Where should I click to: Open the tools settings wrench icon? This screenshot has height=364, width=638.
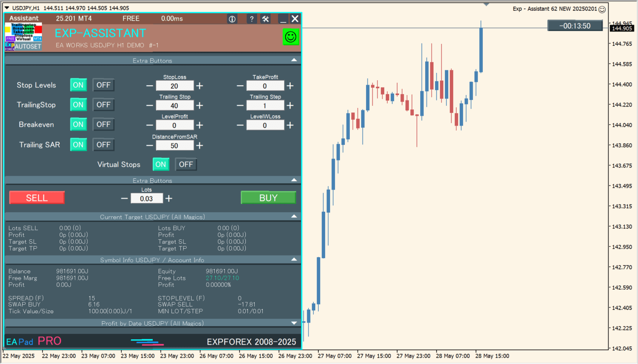point(266,19)
